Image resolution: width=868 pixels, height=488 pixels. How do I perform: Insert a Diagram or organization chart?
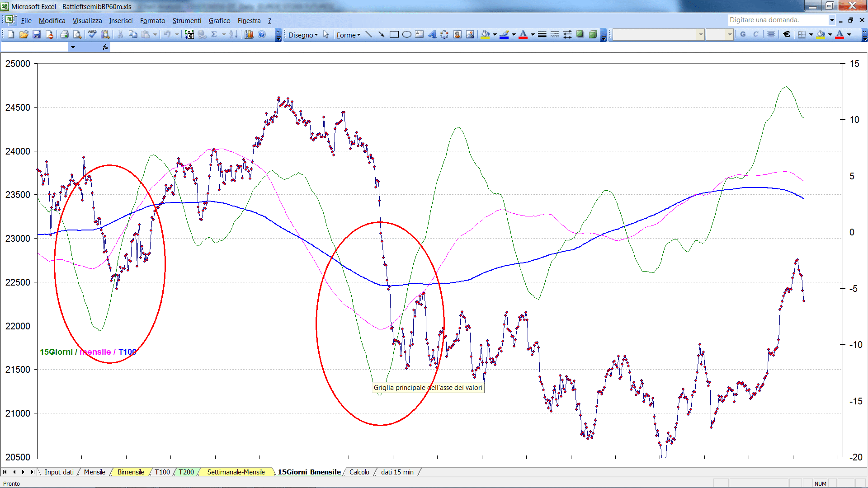coord(444,34)
